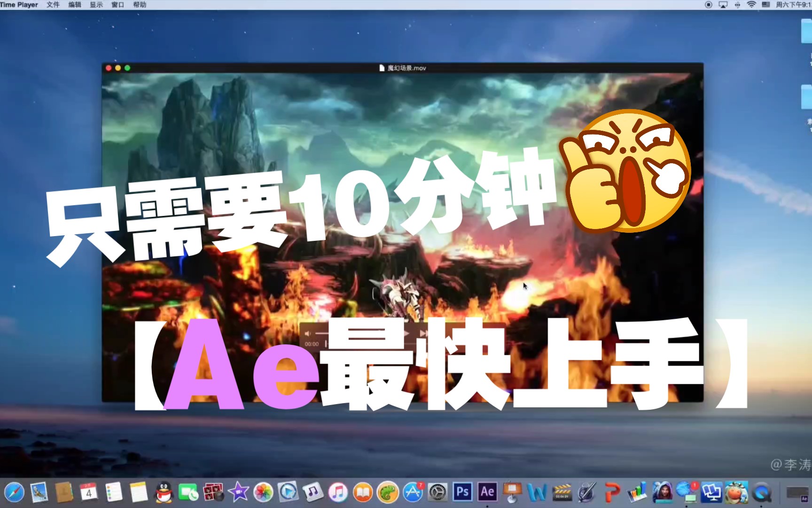Open the AirPlay display menu bar icon
The image size is (812, 508).
click(723, 5)
